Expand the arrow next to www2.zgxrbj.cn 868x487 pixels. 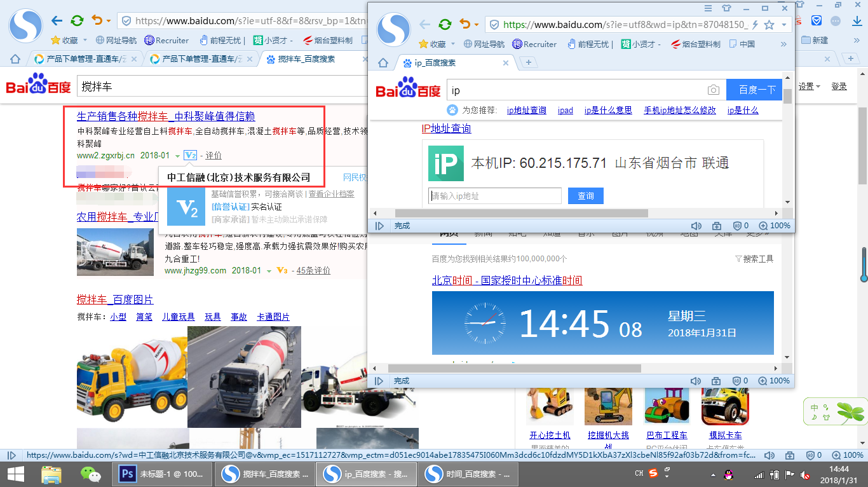click(177, 156)
